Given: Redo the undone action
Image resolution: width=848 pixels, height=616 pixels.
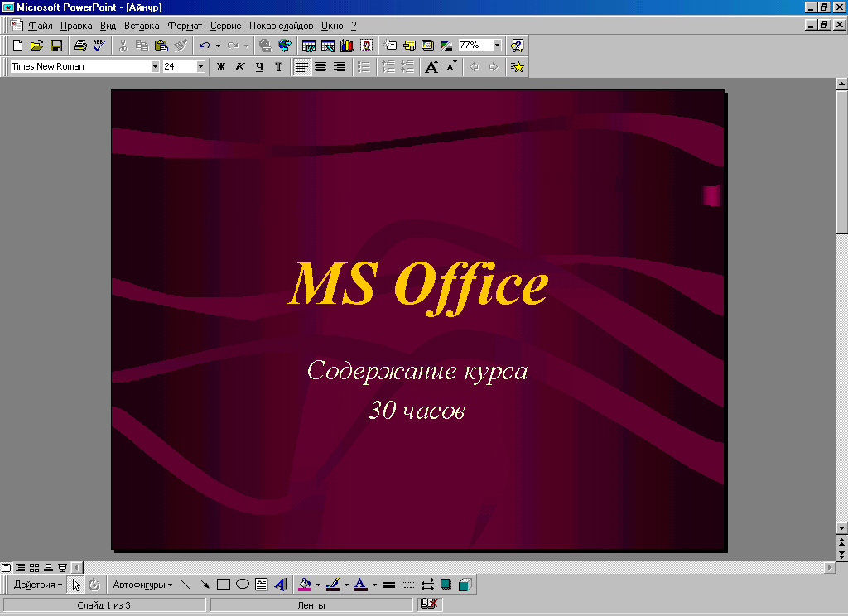Looking at the screenshot, I should (x=233, y=46).
